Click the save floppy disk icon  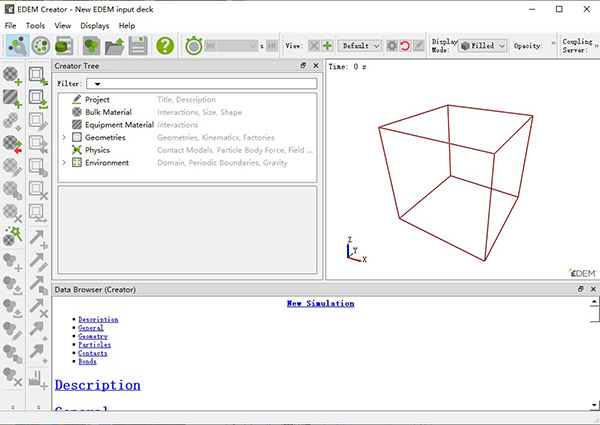pyautogui.click(x=139, y=45)
